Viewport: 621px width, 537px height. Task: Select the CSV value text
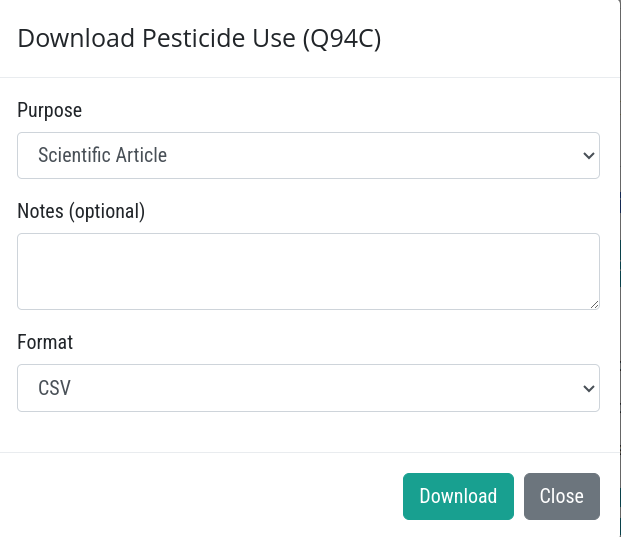tap(54, 388)
